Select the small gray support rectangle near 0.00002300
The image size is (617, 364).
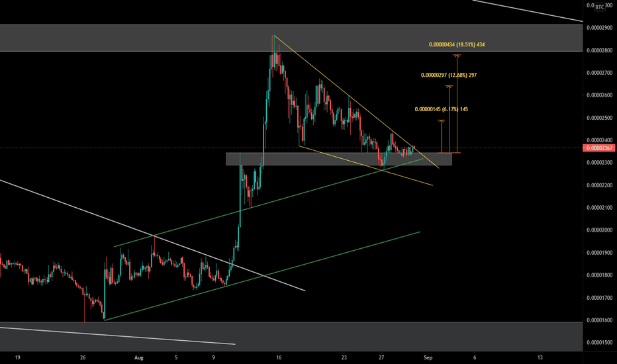pos(339,159)
